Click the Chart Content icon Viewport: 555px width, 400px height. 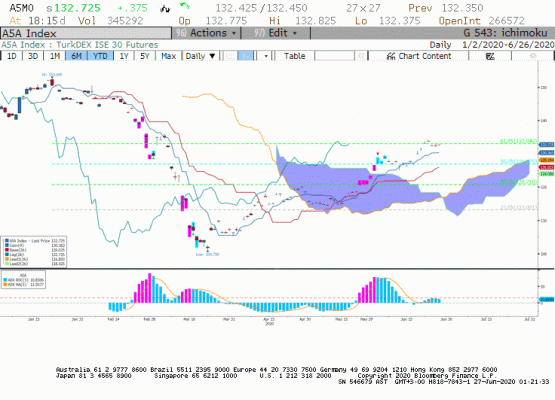pyautogui.click(x=391, y=56)
